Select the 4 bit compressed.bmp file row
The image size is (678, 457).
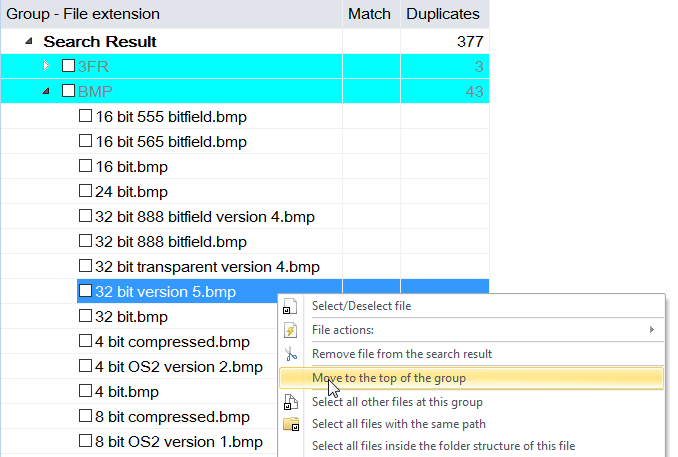point(172,342)
